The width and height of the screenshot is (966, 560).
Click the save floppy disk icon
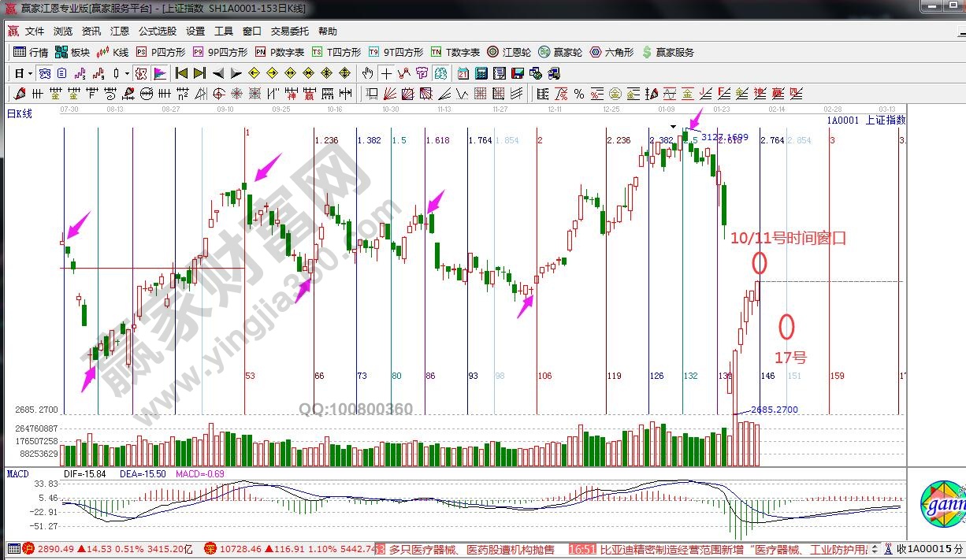click(517, 73)
